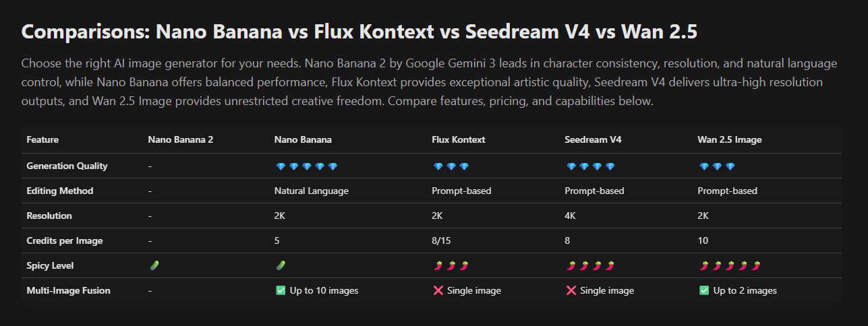Click the green checkmark for Up to 10 images
The width and height of the screenshot is (868, 326).
point(281,290)
